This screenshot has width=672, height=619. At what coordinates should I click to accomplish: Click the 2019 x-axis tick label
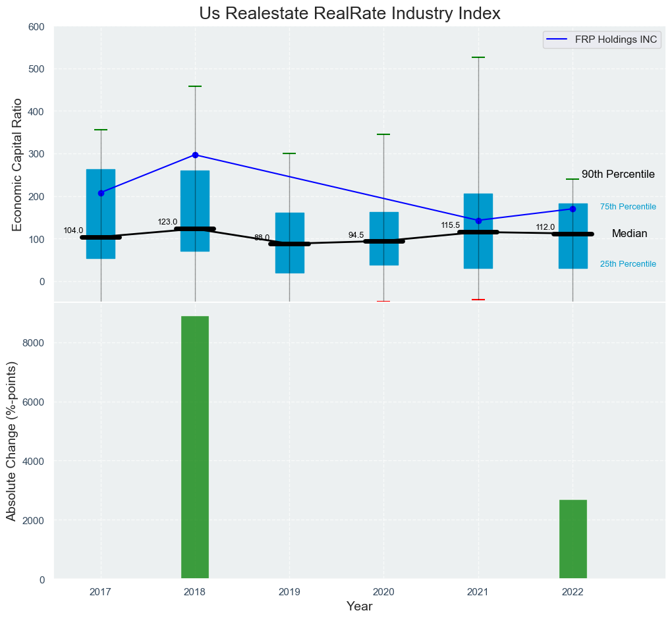(x=289, y=592)
